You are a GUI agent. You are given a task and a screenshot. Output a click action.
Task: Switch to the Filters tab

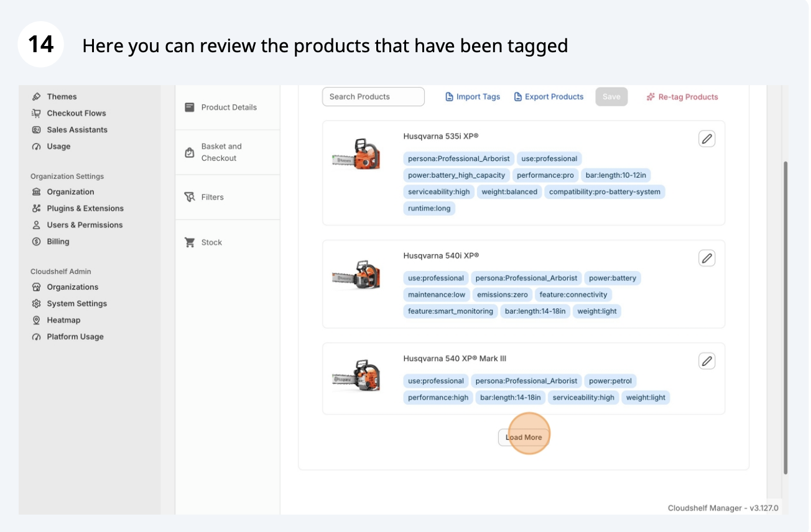click(x=228, y=197)
